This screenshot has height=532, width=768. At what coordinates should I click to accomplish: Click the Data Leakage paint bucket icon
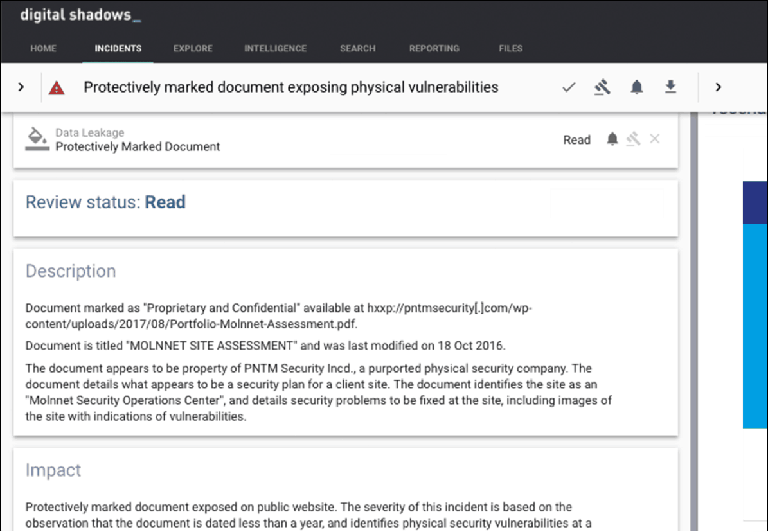[37, 139]
